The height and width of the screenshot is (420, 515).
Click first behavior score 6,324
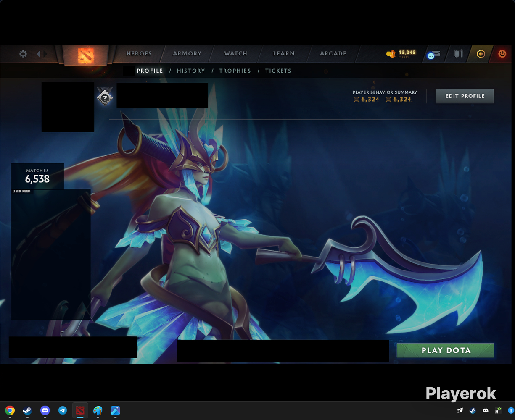point(367,100)
